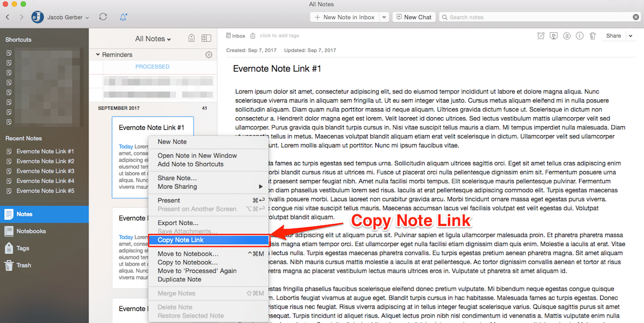Expand the More Sharing submenu
This screenshot has height=323, width=644.
(208, 187)
